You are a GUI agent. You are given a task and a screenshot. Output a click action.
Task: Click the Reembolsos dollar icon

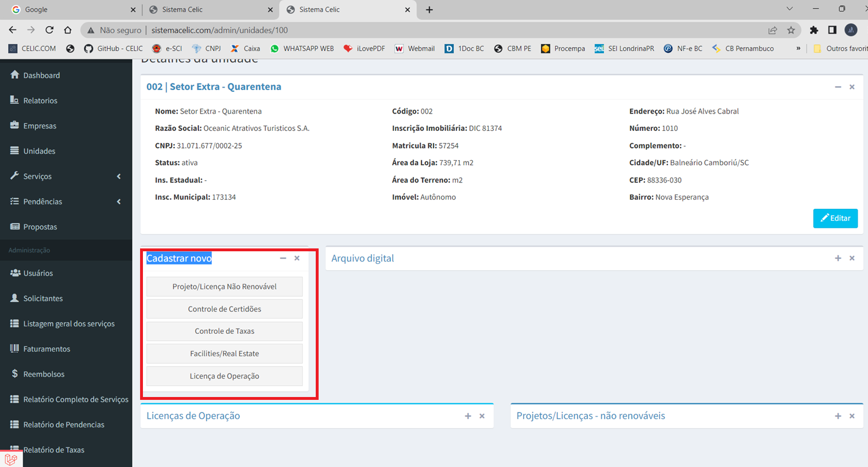click(15, 374)
